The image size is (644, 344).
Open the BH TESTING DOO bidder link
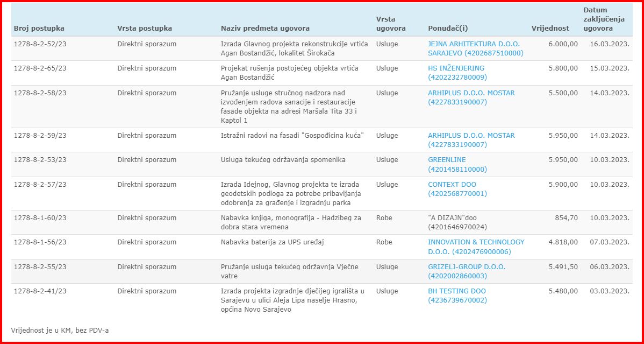[x=457, y=296]
